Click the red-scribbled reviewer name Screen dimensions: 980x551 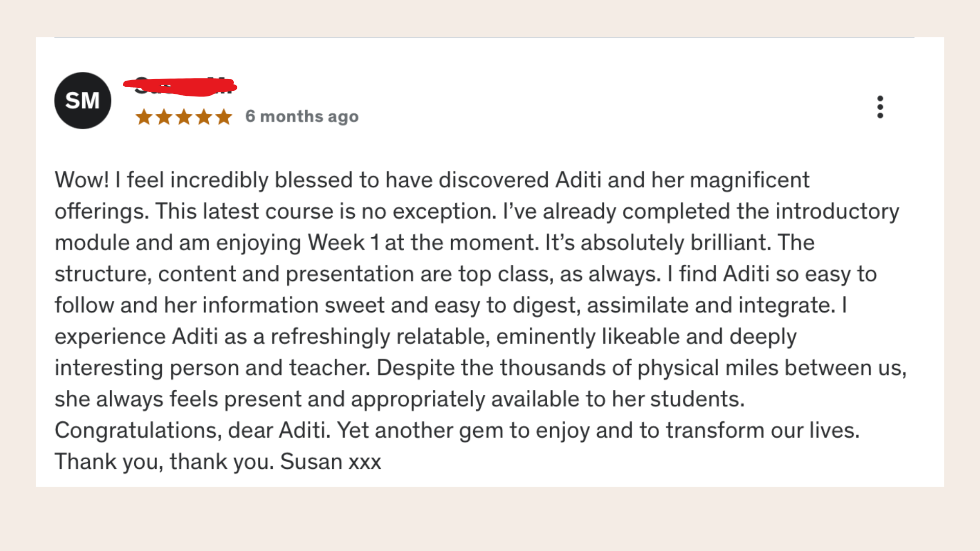tap(180, 87)
